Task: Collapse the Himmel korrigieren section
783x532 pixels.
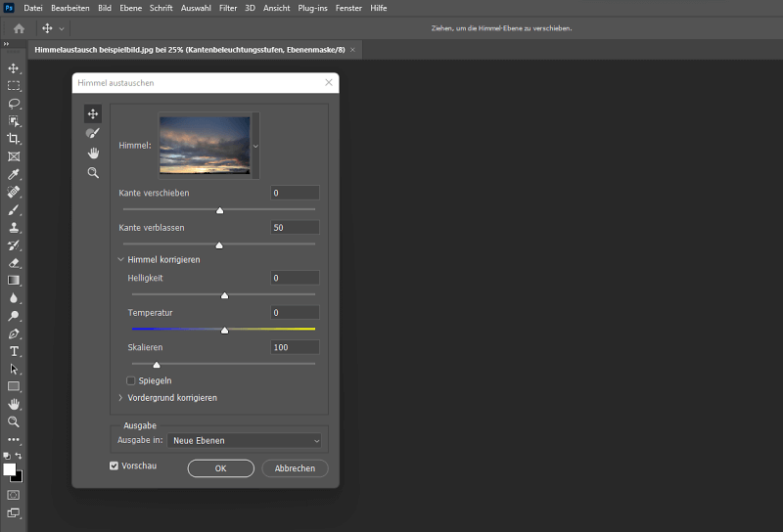Action: click(121, 259)
